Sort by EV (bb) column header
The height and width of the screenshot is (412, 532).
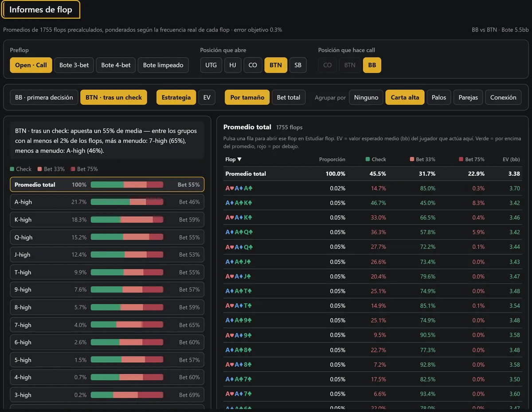[512, 159]
